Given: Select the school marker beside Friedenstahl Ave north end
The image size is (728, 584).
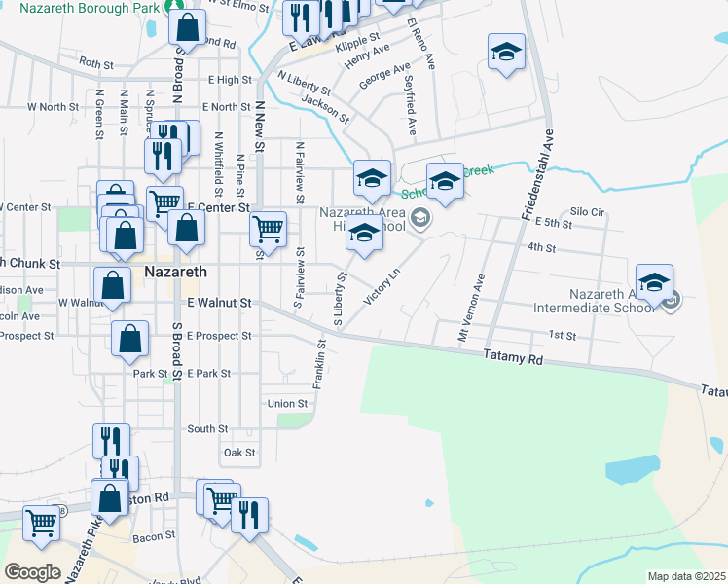Looking at the screenshot, I should click(506, 54).
